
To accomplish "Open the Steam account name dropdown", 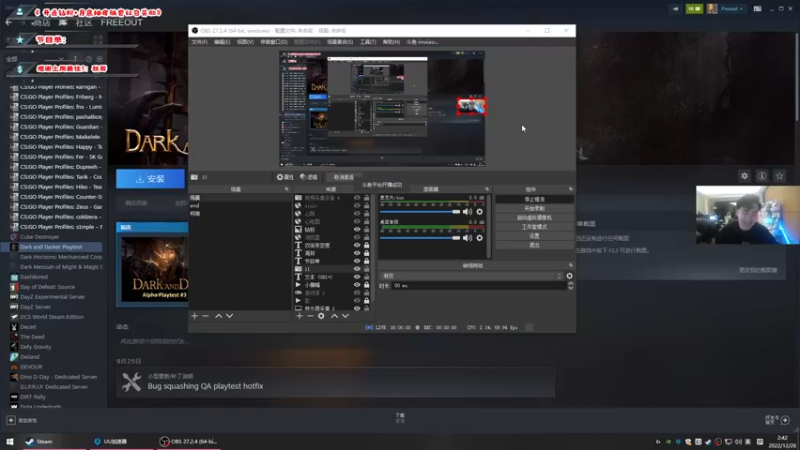I will click(x=732, y=9).
